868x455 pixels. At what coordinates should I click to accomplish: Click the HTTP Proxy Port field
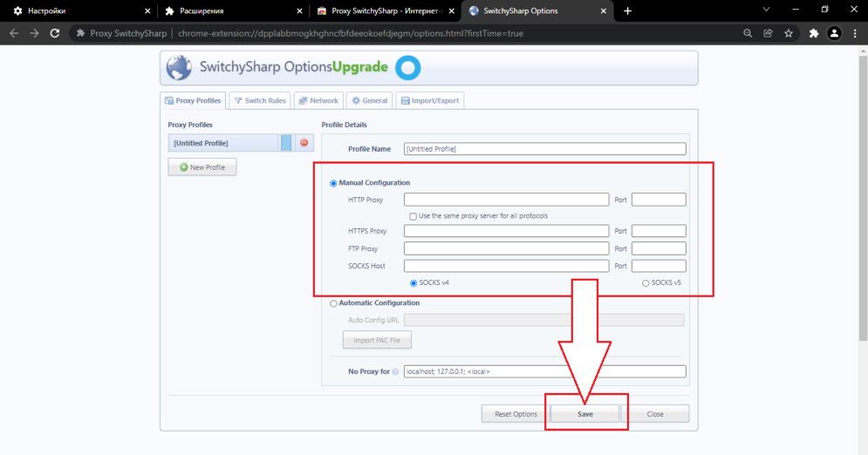(x=659, y=200)
